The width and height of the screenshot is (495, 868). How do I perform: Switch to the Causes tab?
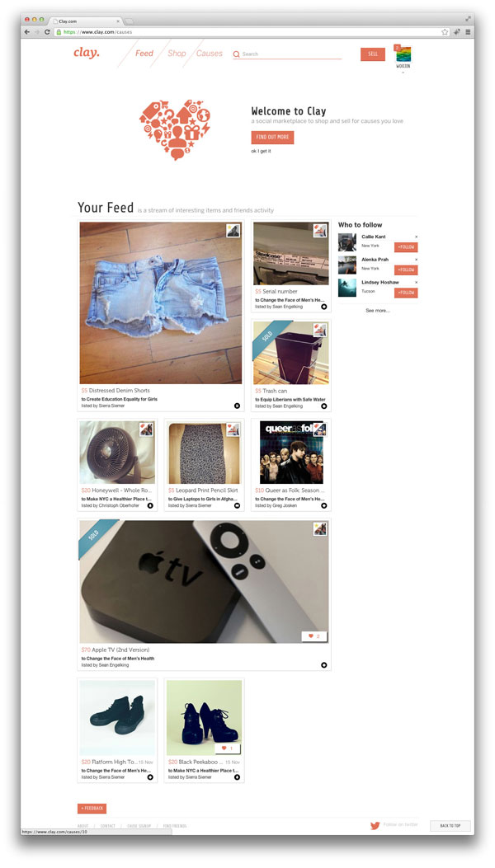point(210,53)
